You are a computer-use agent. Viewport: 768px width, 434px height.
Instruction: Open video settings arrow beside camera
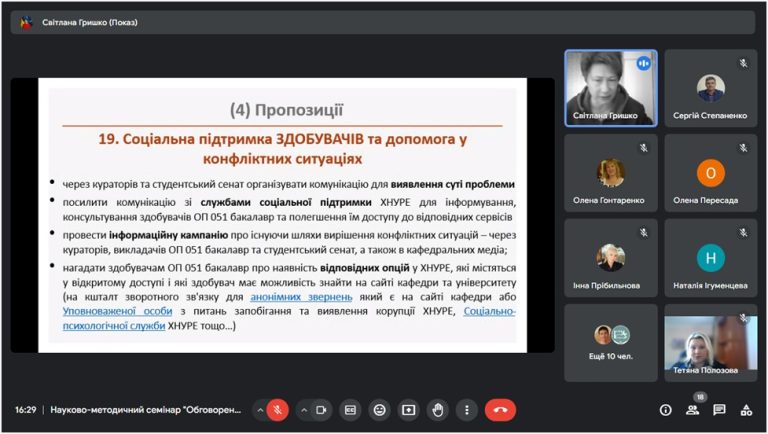[304, 410]
